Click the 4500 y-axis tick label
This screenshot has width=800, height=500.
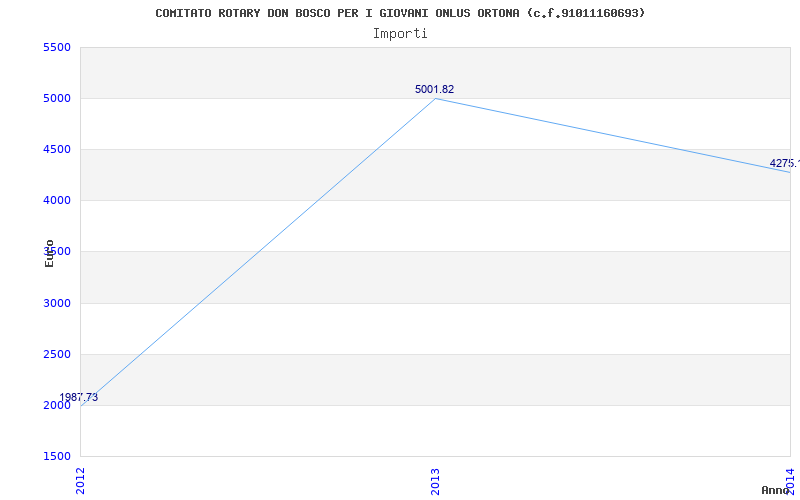[x=57, y=149]
